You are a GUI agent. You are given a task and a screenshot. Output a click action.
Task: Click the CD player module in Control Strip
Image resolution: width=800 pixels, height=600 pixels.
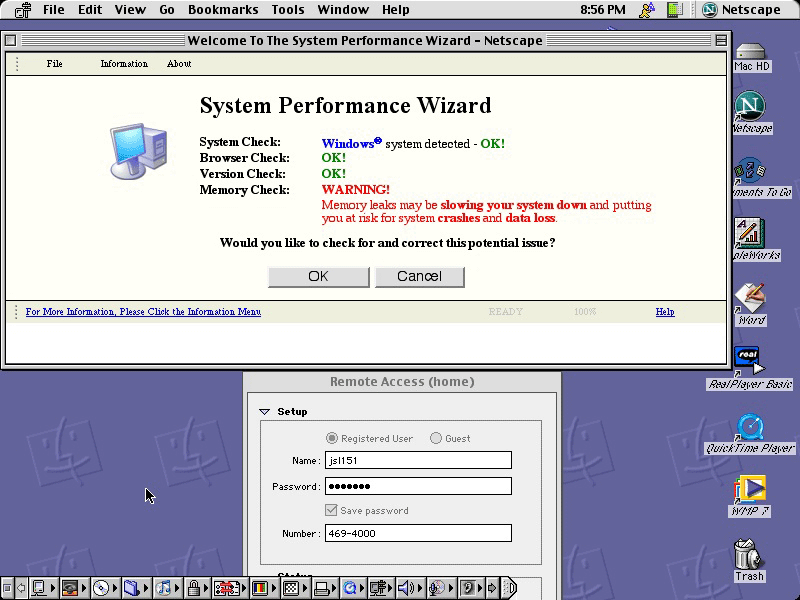pyautogui.click(x=101, y=588)
